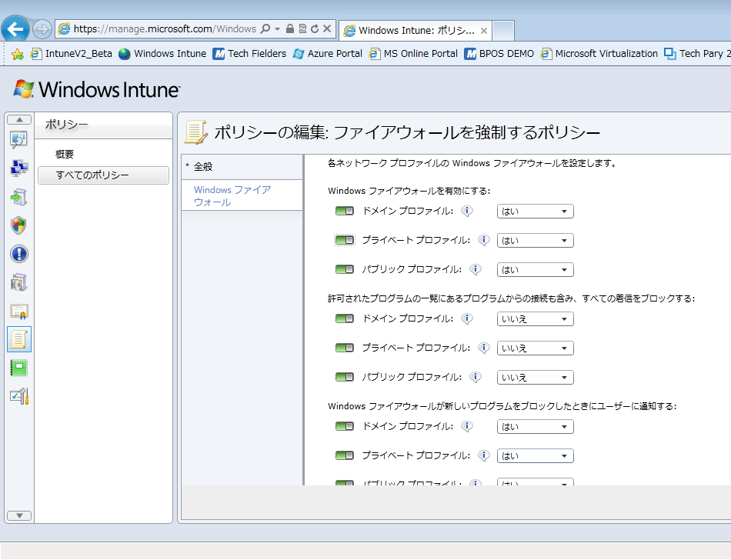This screenshot has height=560, width=731.
Task: Open the Alerts exclamation icon
Action: [19, 254]
